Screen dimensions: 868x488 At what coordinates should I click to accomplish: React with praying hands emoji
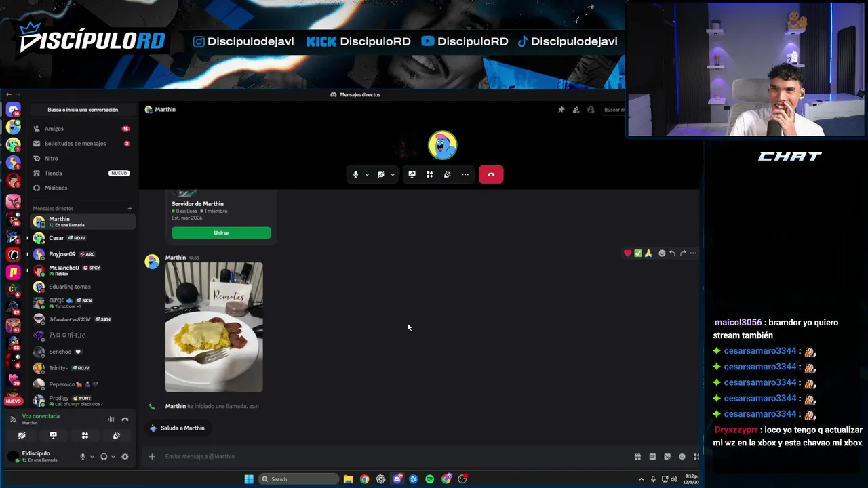click(x=648, y=253)
